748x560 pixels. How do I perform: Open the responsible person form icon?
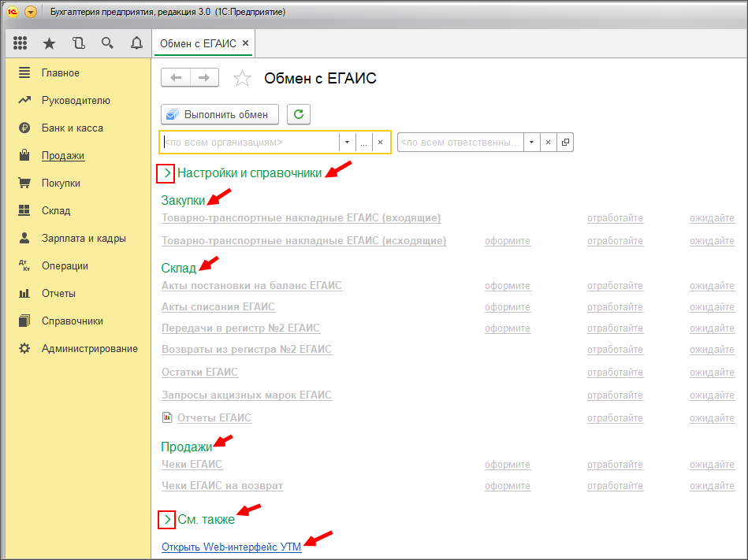coord(565,142)
